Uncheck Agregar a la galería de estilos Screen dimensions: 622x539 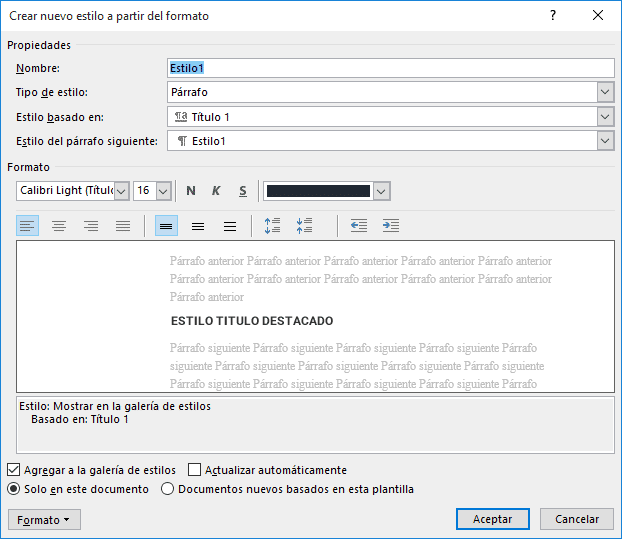pyautogui.click(x=13, y=470)
